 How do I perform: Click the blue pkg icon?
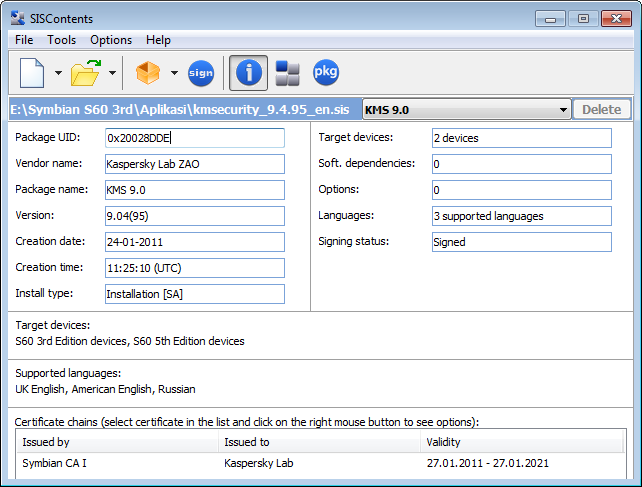(326, 72)
